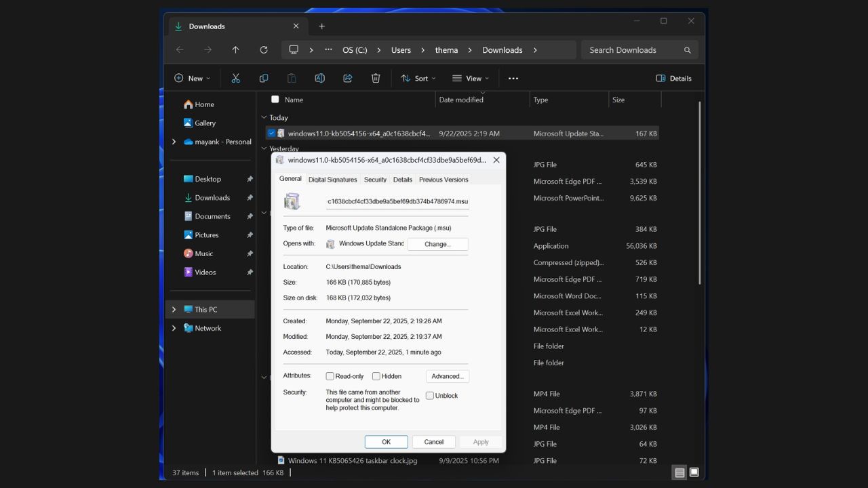Image resolution: width=868 pixels, height=488 pixels.
Task: Enable the Read-only attribute checkbox
Action: (330, 375)
